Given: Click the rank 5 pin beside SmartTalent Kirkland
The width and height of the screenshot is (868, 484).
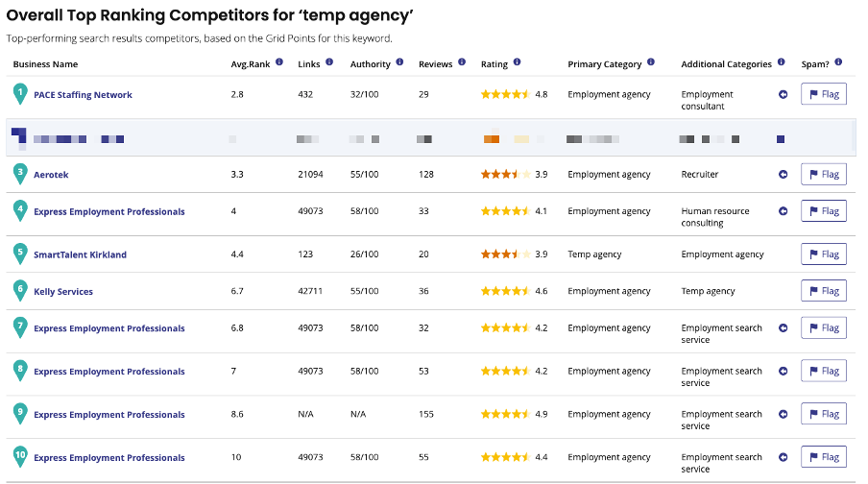Looking at the screenshot, I should point(20,254).
